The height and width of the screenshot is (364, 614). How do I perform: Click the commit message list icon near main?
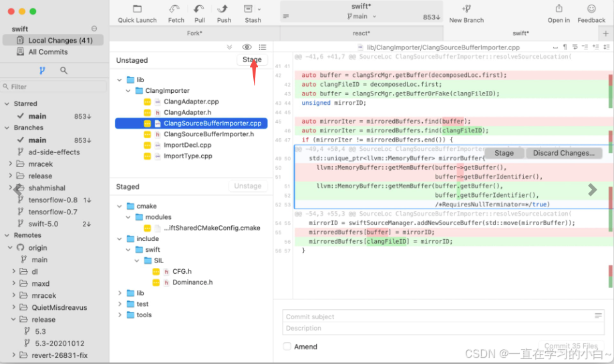[x=286, y=17]
